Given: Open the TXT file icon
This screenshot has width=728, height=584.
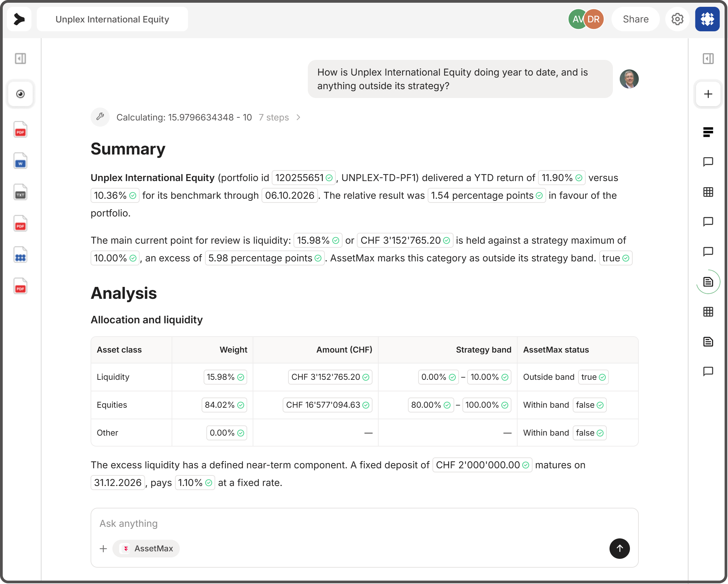Looking at the screenshot, I should click(20, 192).
